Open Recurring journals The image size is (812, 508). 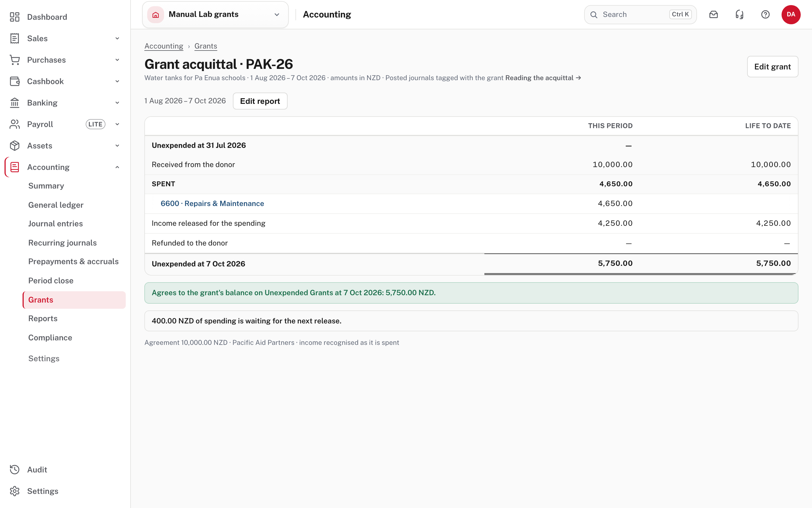[x=62, y=243]
